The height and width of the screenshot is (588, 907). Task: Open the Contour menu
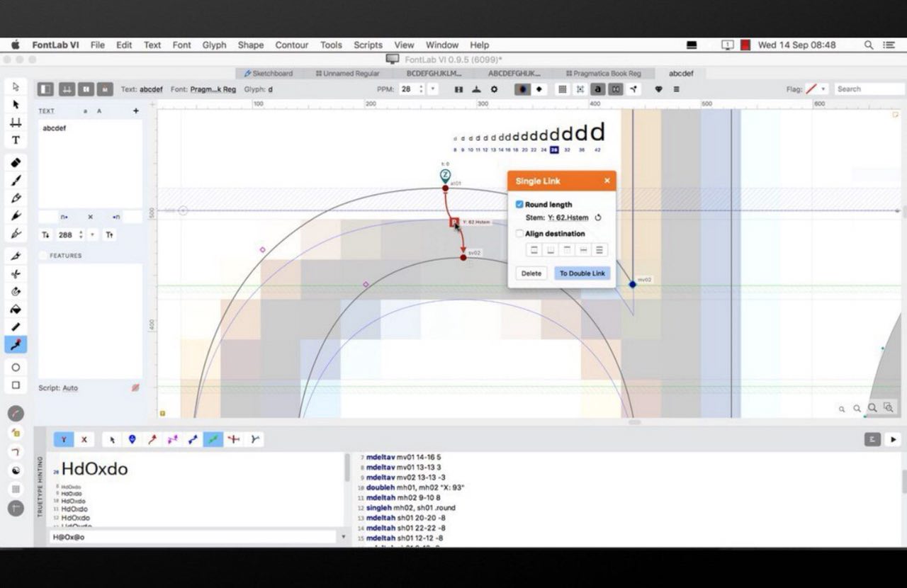(x=291, y=45)
